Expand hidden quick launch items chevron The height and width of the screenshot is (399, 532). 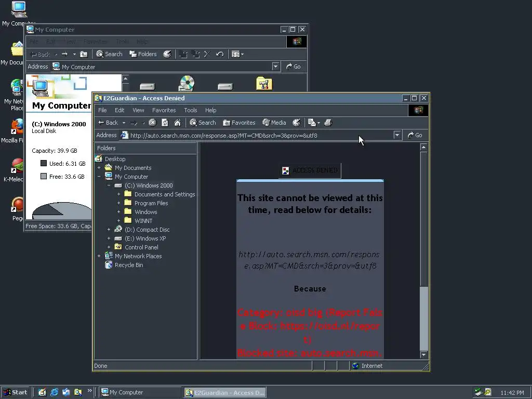click(89, 391)
